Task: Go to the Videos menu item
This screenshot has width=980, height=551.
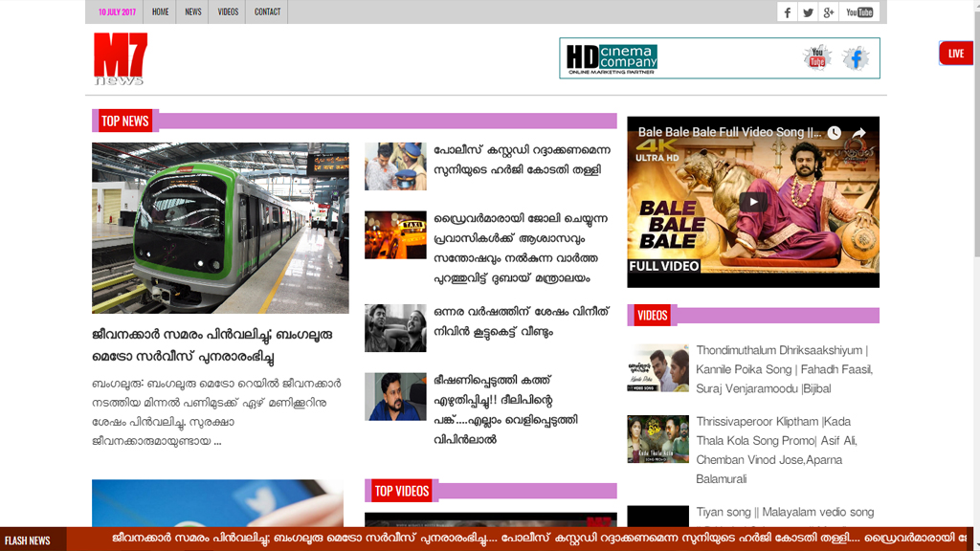Action: coord(228,12)
